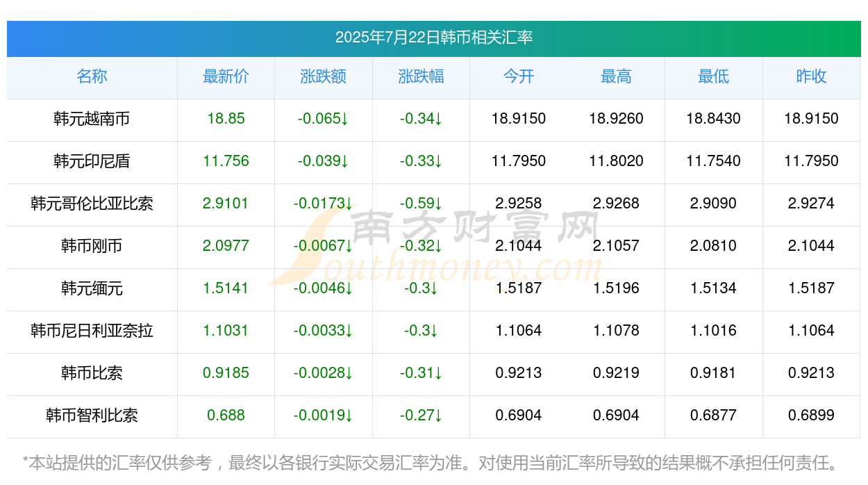Screen dimensions: 868x485
Task: Click the 最低 column header
Action: point(714,76)
